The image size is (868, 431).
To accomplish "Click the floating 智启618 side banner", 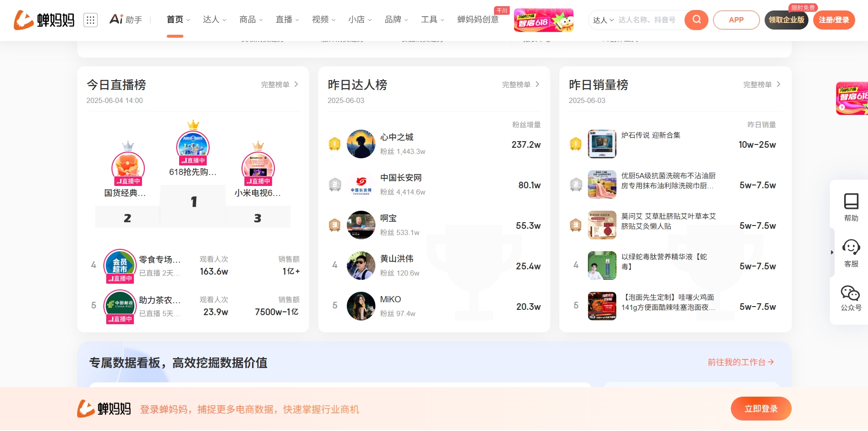I will click(852, 98).
